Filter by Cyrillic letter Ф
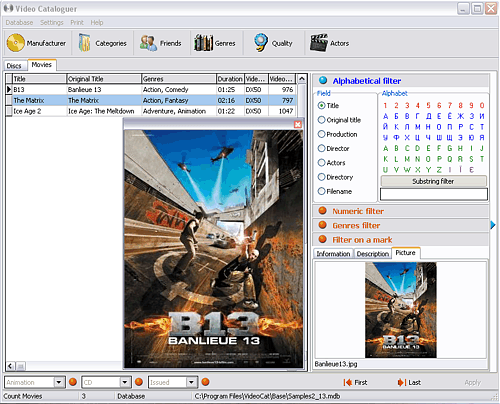Image resolution: width=500 pixels, height=404 pixels. [x=396, y=137]
